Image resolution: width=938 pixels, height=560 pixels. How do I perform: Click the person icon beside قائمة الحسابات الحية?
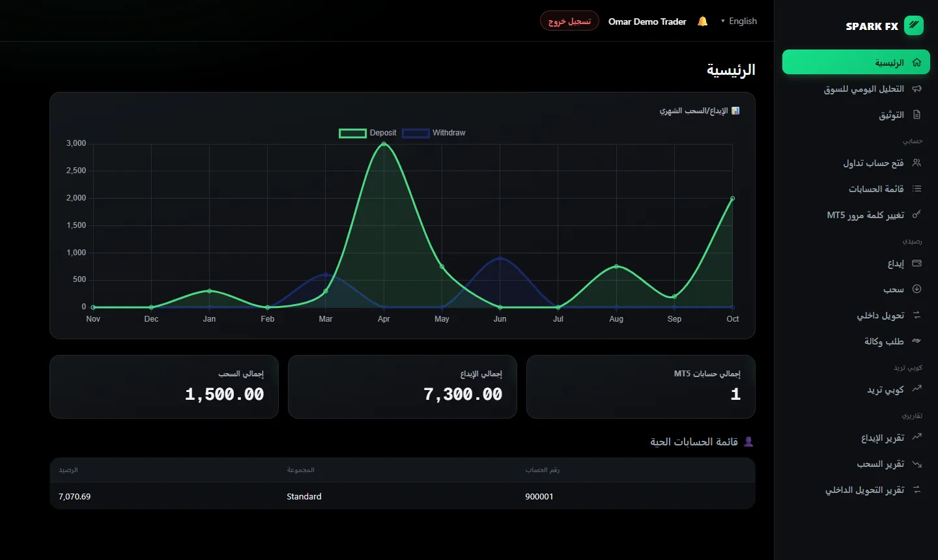click(x=748, y=441)
